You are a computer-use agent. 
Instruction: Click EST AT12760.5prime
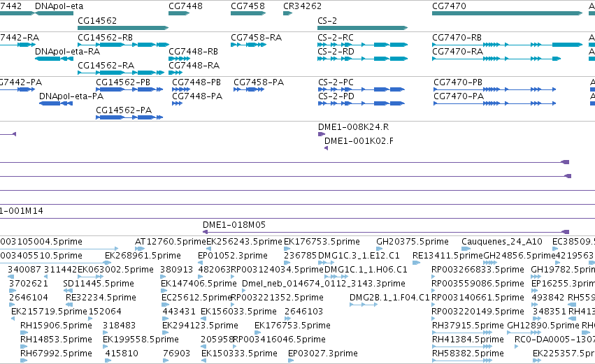171,242
